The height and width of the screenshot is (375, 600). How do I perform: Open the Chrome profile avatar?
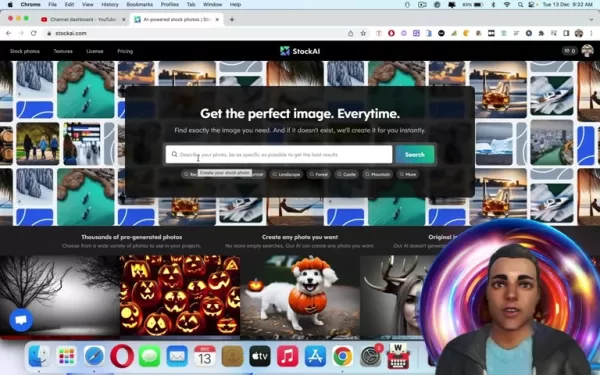click(579, 33)
